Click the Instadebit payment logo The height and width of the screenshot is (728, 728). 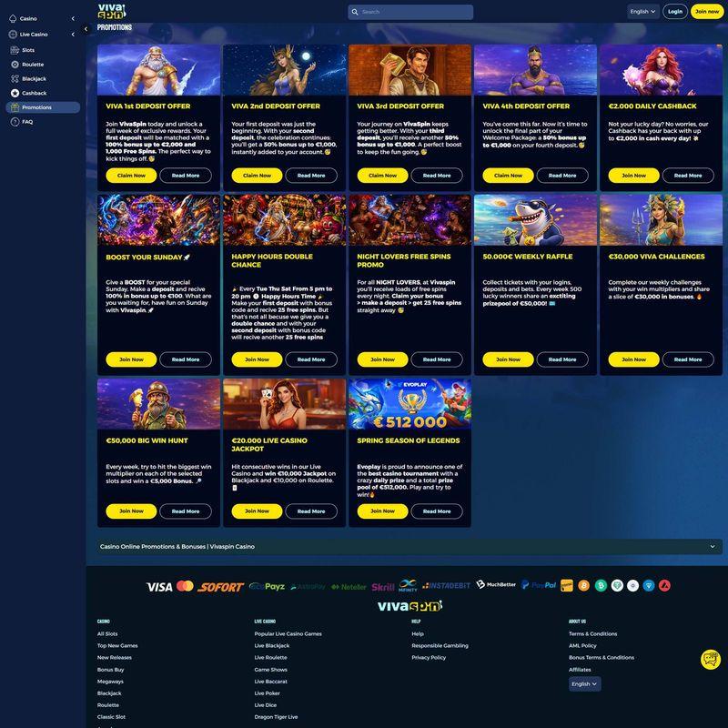(446, 586)
